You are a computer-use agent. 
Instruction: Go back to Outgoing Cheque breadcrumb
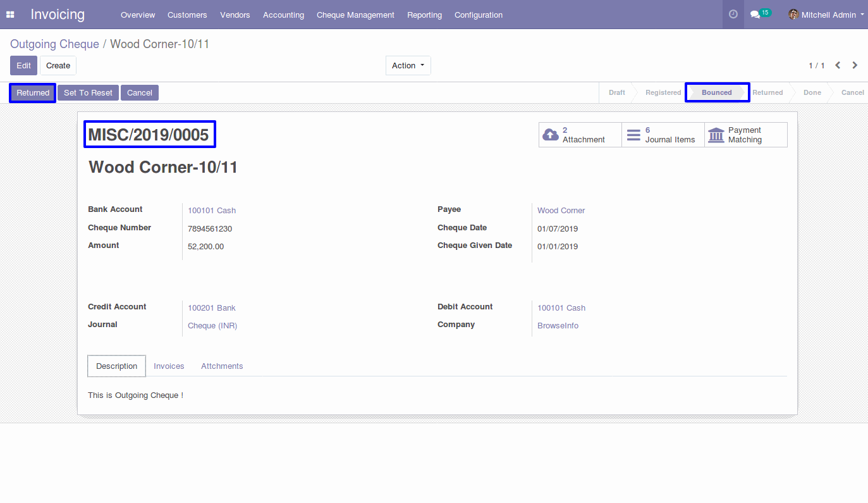[x=54, y=44]
